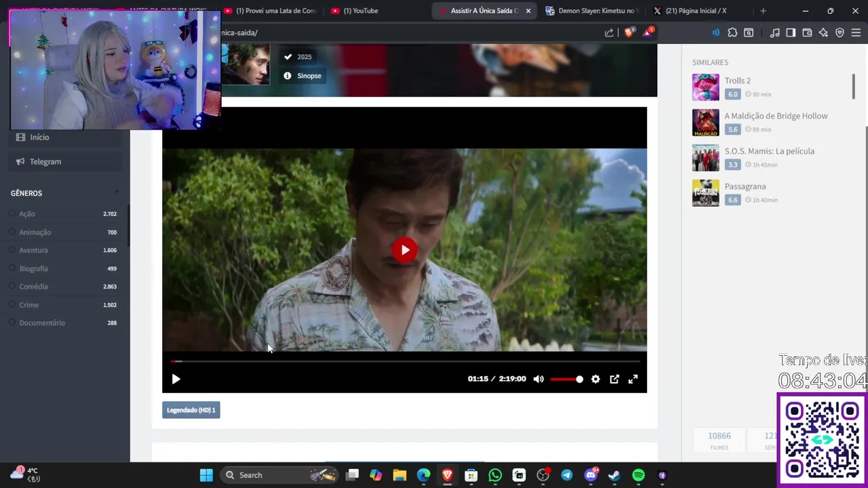Toggle the browser sidebar panel icon

(x=791, y=33)
